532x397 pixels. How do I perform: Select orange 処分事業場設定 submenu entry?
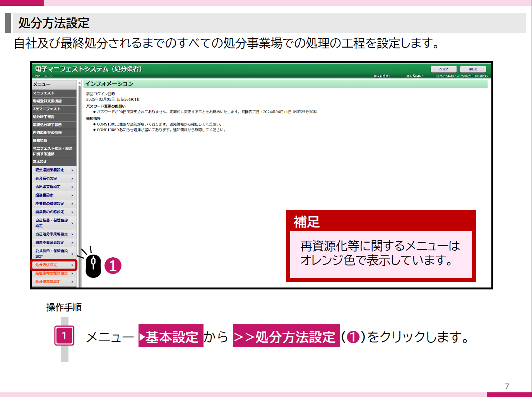pyautogui.click(x=54, y=282)
